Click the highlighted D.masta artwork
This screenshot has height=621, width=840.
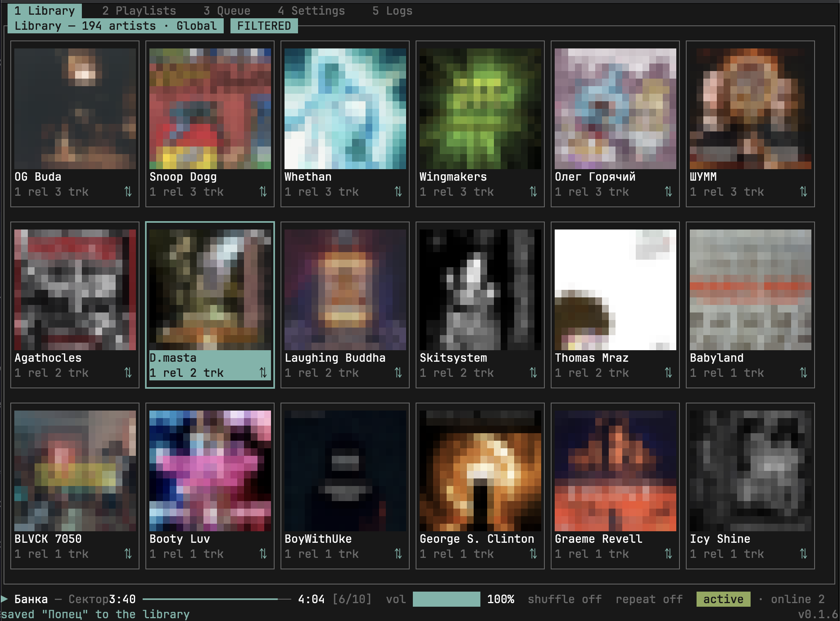[x=210, y=290]
